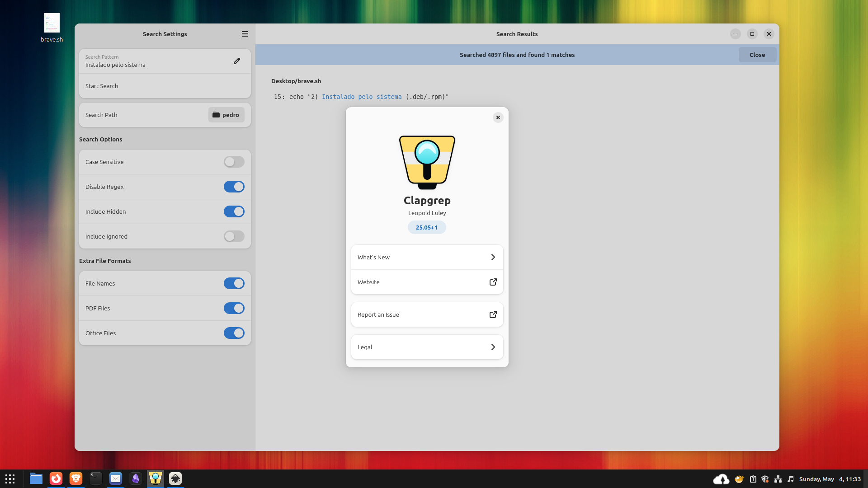Click the Clapgrep magnifier logo

(x=427, y=162)
